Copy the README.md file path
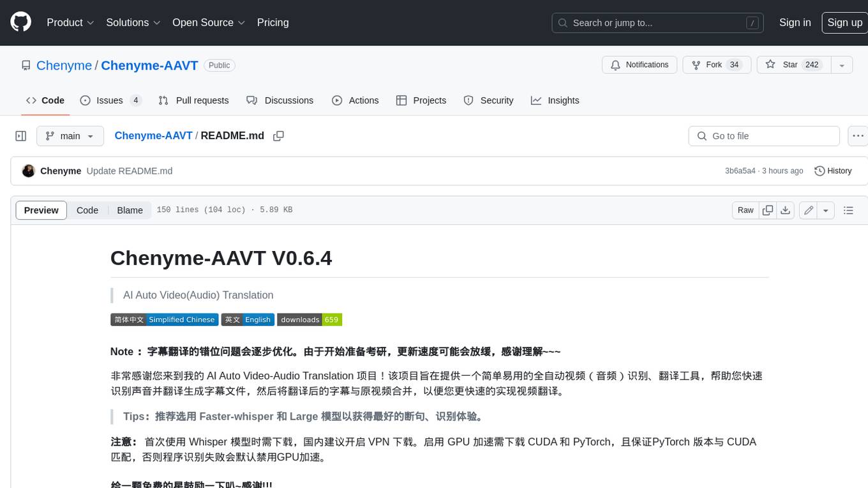868x488 pixels. click(x=278, y=136)
